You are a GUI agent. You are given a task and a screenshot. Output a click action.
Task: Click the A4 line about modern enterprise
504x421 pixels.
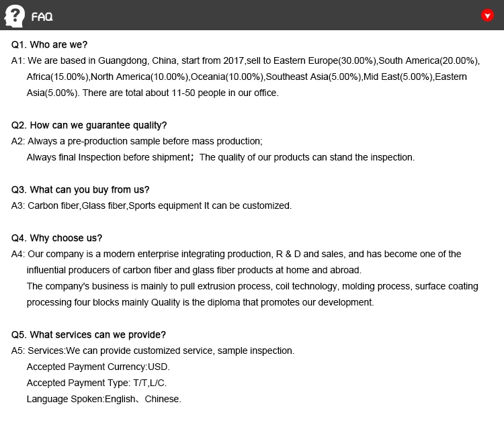click(237, 254)
